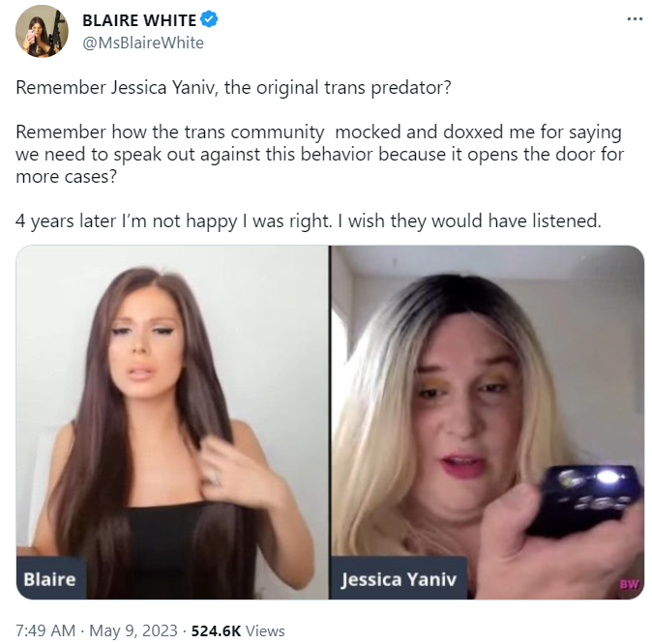Image resolution: width=652 pixels, height=644 pixels.
Task: Click the phrase 'opens the door for'
Action: click(546, 155)
